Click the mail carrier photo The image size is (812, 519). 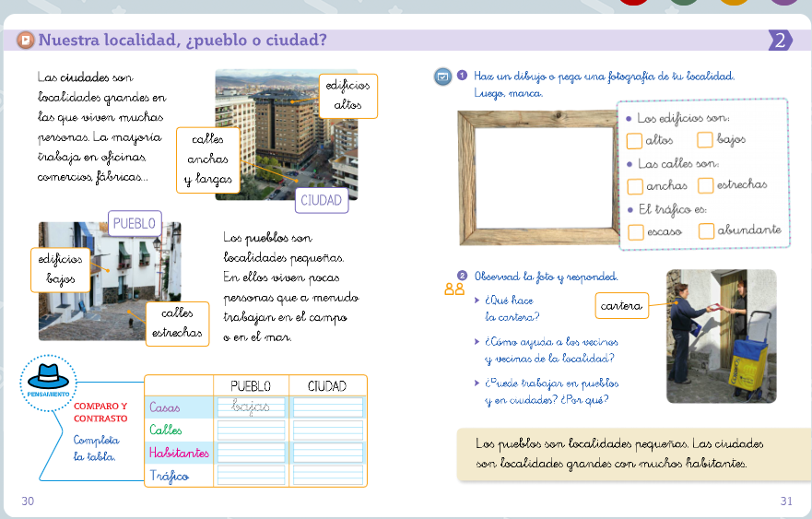point(721,336)
